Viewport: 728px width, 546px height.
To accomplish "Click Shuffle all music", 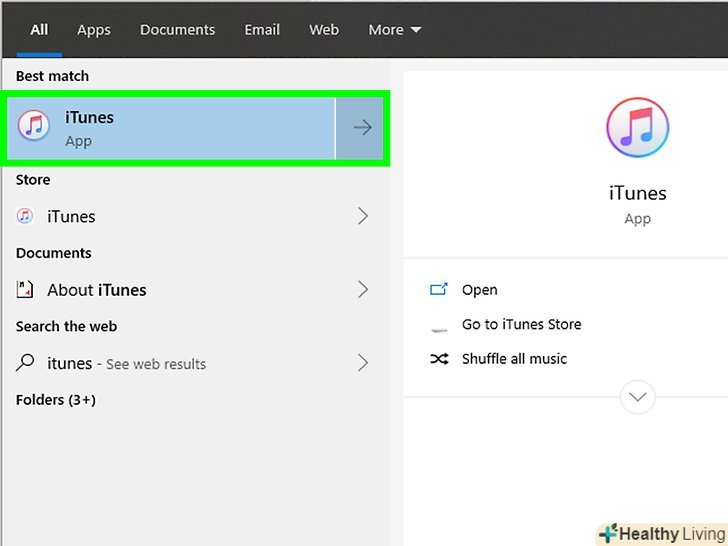I will (x=514, y=358).
